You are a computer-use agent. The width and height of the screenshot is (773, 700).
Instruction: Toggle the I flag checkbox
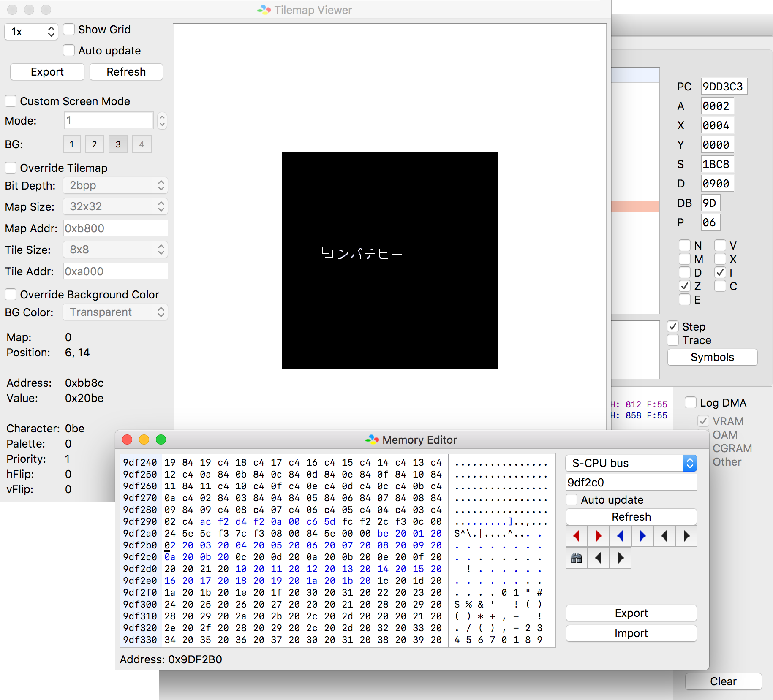pyautogui.click(x=720, y=273)
